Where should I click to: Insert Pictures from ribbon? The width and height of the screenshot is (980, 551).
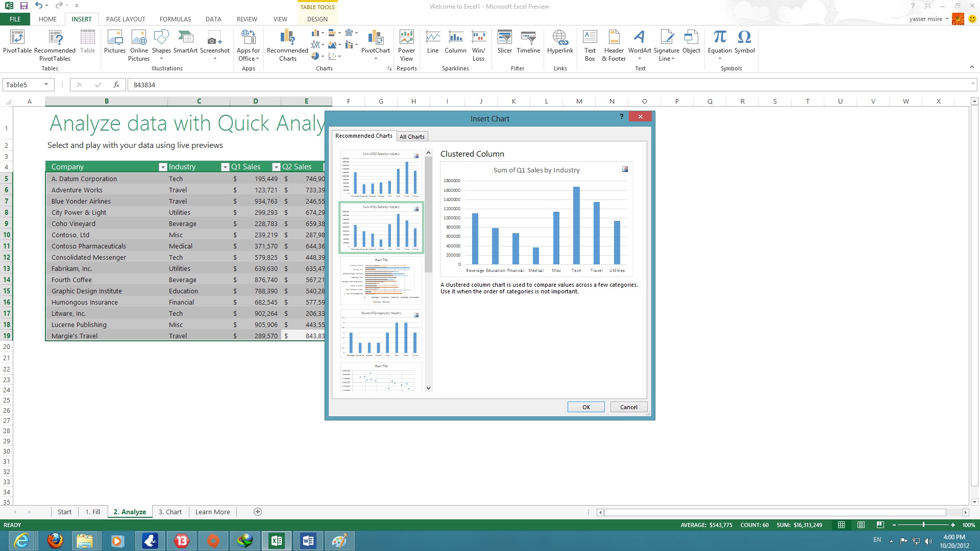(x=115, y=42)
